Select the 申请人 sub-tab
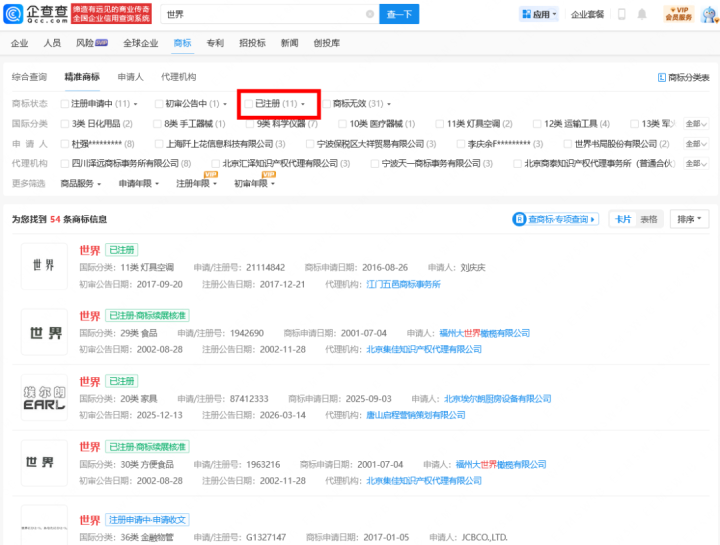This screenshot has height=545, width=720. [130, 77]
